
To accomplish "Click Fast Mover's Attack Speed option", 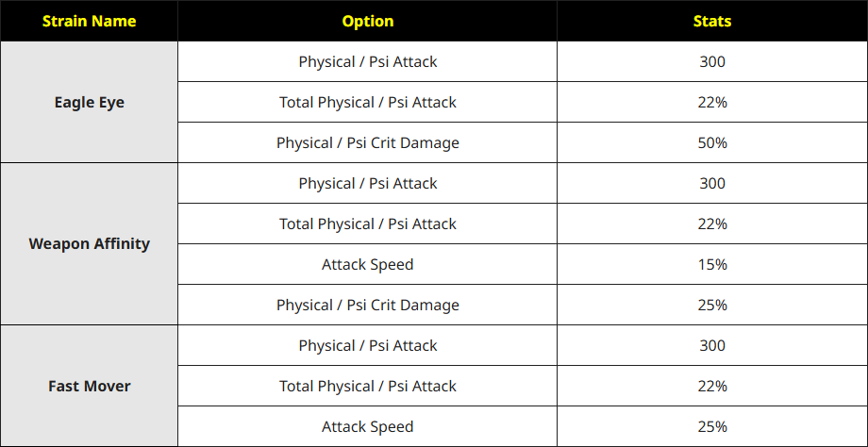I will point(368,426).
